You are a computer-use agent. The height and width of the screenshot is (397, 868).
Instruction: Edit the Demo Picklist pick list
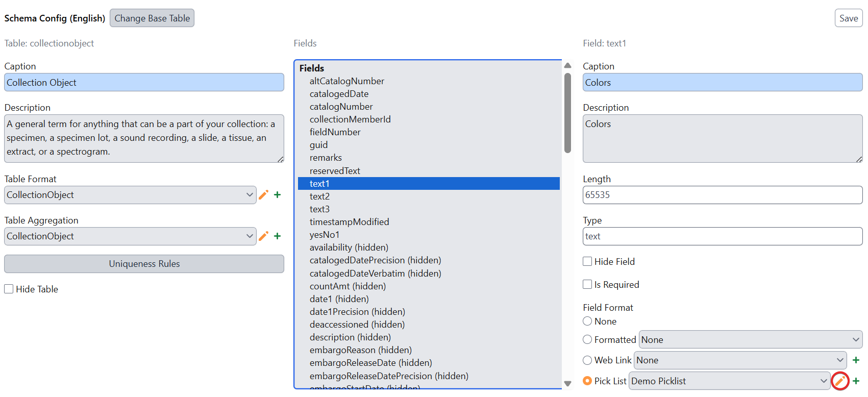pyautogui.click(x=840, y=381)
